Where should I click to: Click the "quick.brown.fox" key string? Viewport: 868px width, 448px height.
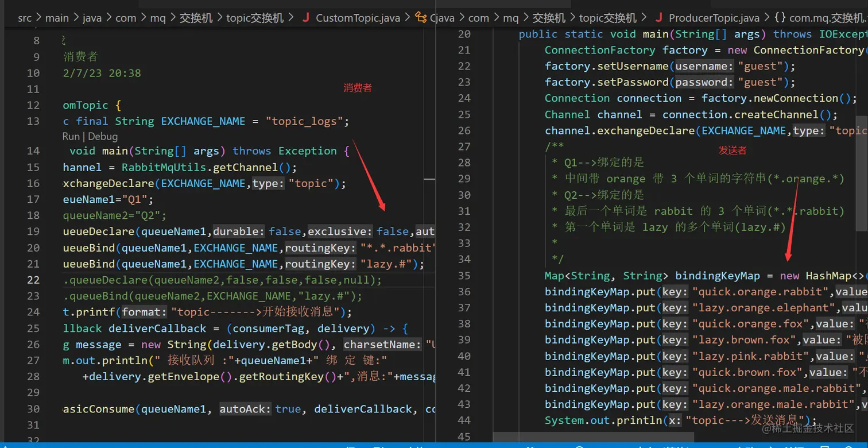pos(747,372)
